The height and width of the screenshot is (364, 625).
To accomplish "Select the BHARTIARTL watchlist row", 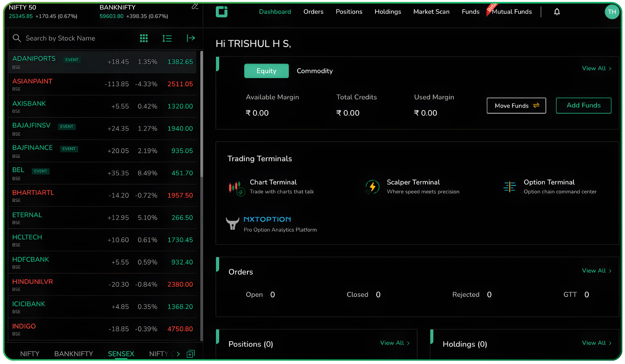I will tap(102, 196).
